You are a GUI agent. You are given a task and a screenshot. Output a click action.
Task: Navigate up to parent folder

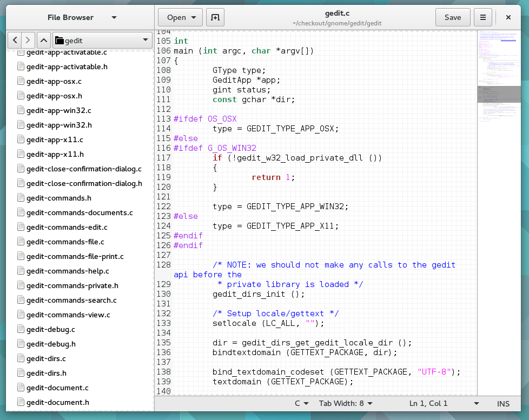(x=44, y=41)
